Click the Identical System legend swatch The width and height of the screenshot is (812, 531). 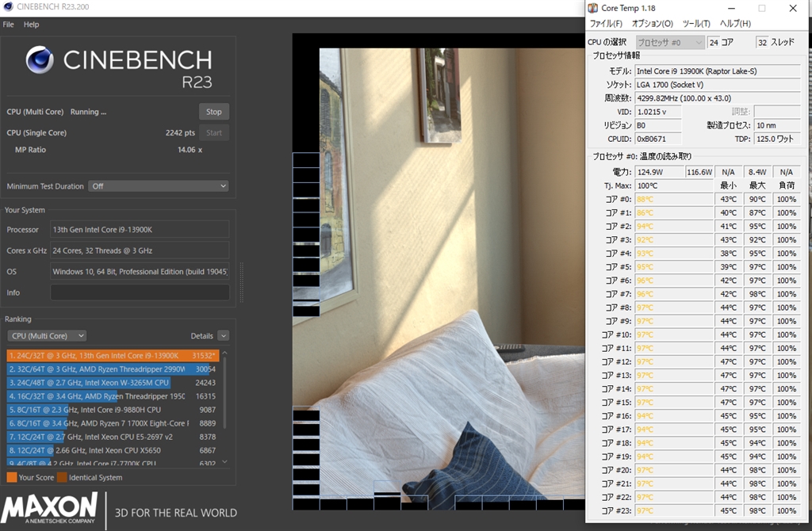click(62, 477)
